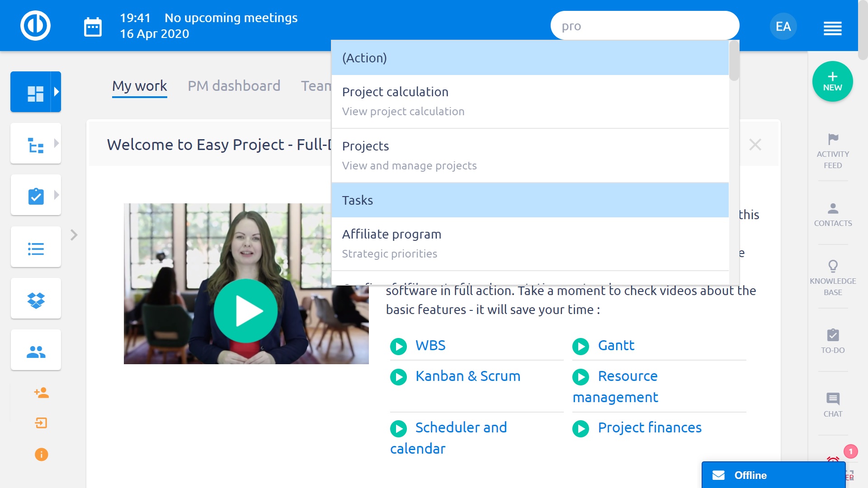Click the Project finances play icon
This screenshot has width=868, height=488.
tap(580, 428)
